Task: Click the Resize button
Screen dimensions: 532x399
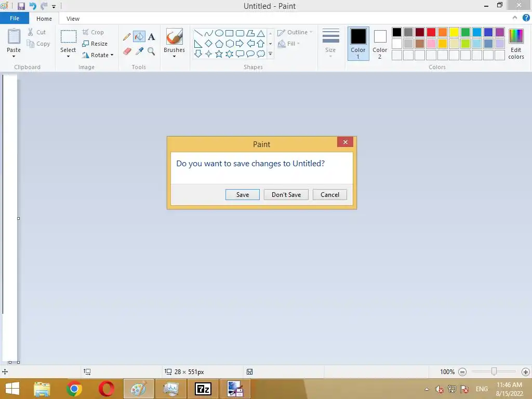Action: 95,44
